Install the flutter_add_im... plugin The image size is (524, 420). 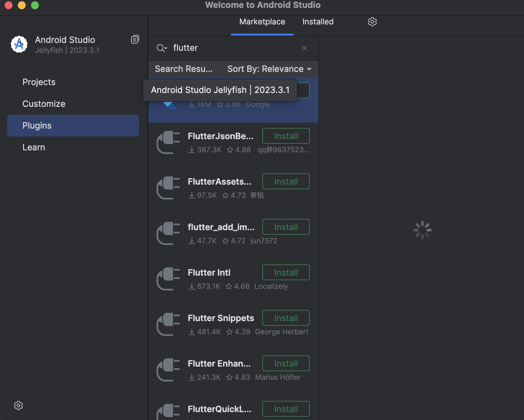286,227
